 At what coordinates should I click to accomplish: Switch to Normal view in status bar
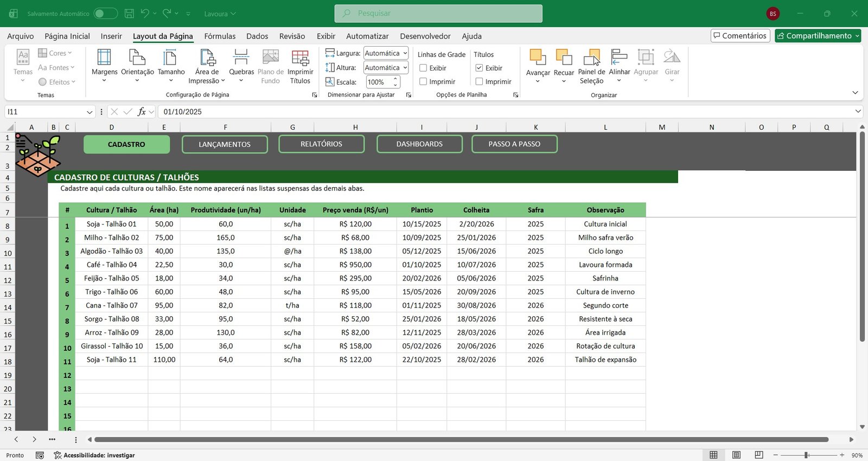[713, 455]
